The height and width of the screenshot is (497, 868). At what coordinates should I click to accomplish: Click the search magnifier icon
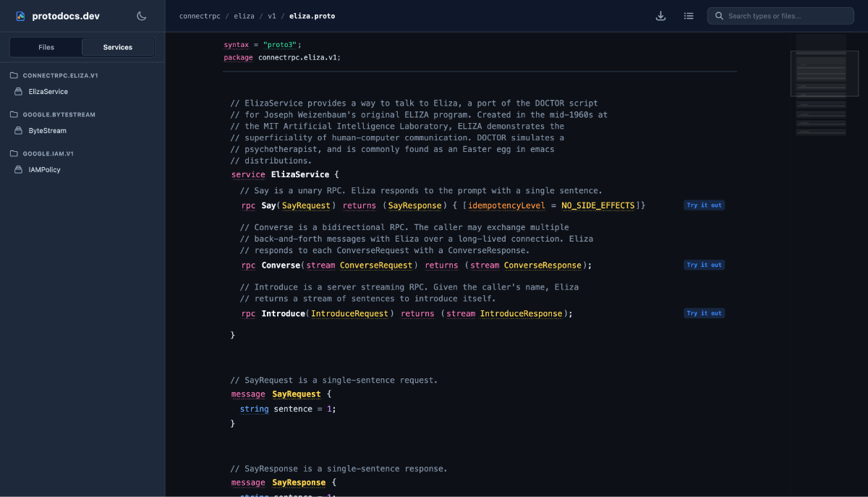[x=719, y=16]
